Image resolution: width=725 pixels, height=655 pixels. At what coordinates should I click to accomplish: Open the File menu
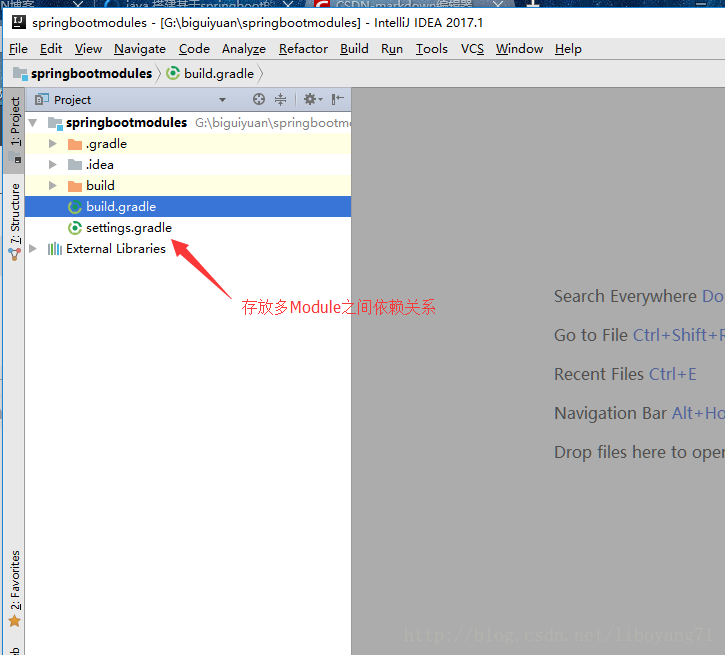(x=18, y=49)
